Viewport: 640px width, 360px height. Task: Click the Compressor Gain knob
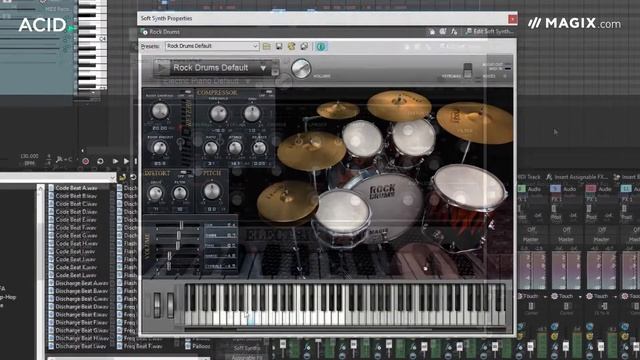click(x=252, y=114)
